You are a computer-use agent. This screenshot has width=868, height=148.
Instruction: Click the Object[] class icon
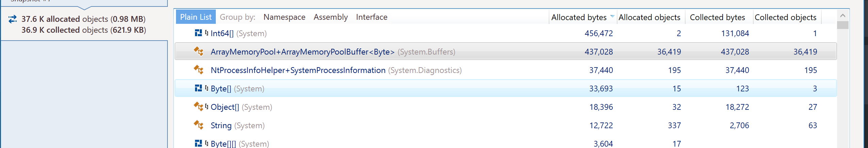(199, 107)
